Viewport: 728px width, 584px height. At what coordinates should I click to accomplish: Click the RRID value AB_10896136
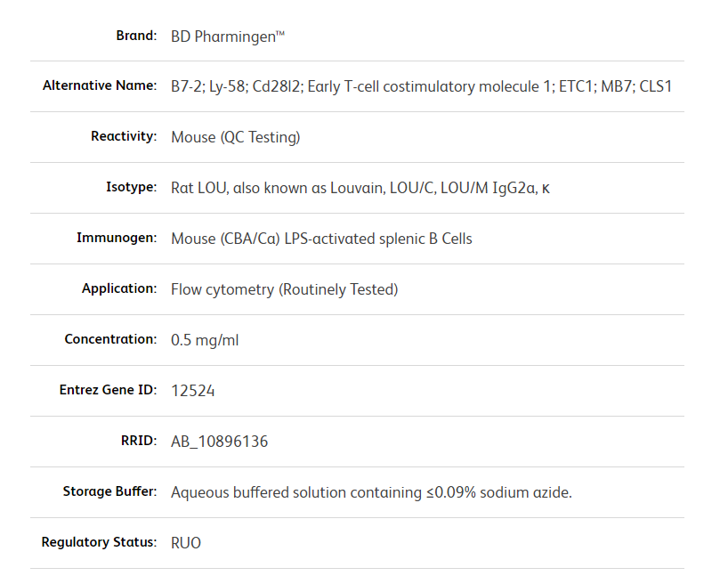219,442
